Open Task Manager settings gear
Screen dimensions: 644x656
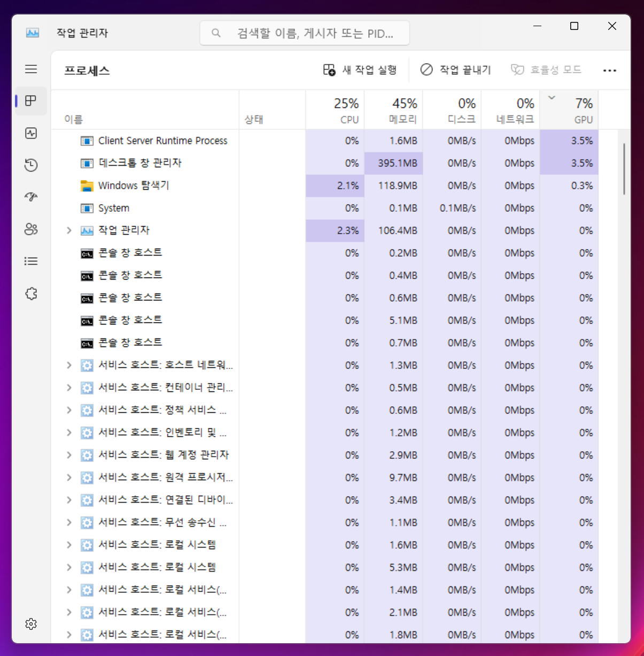(31, 624)
